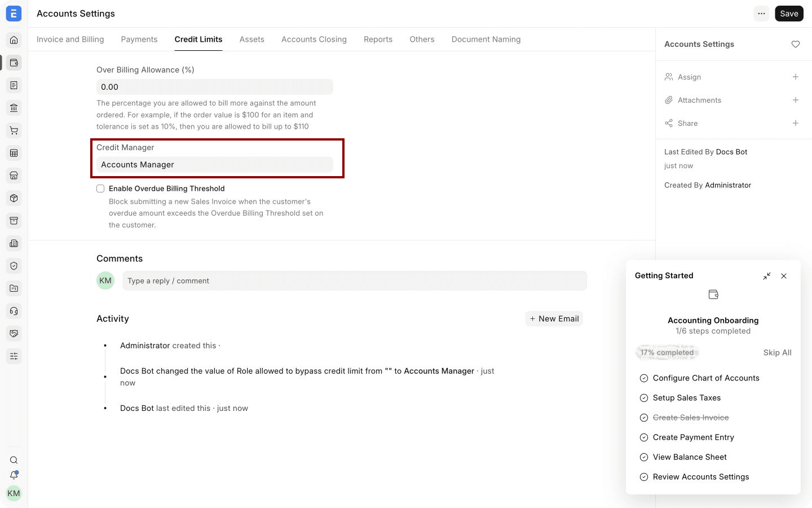Click the New Email button
Screen dimensions: 812x508
[554, 319]
